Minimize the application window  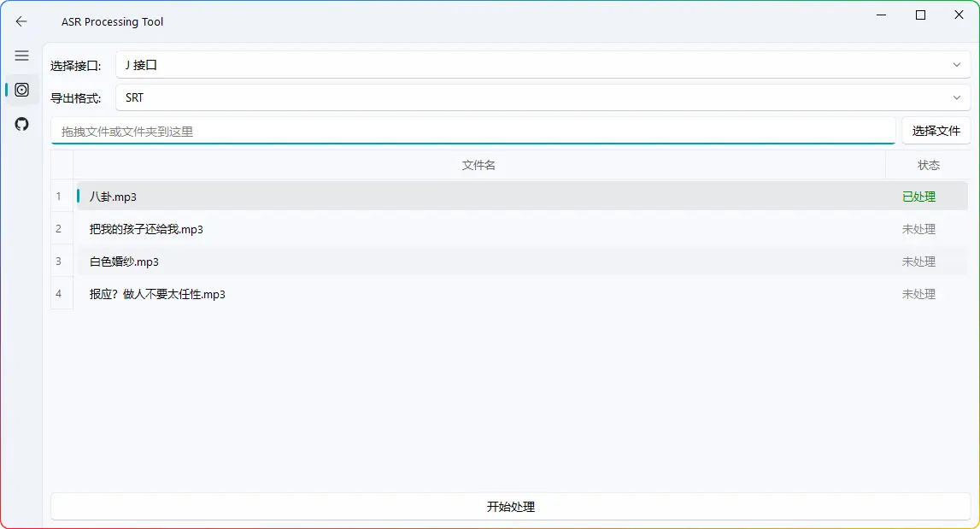[881, 15]
